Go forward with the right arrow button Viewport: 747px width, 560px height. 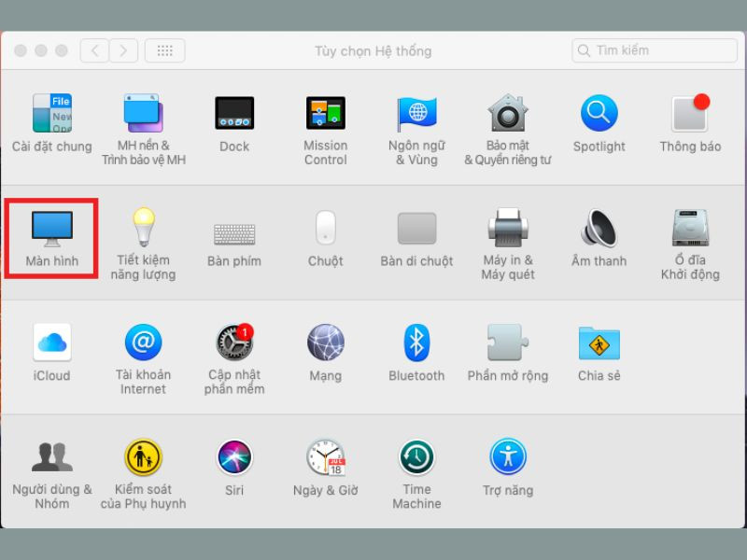point(123,50)
